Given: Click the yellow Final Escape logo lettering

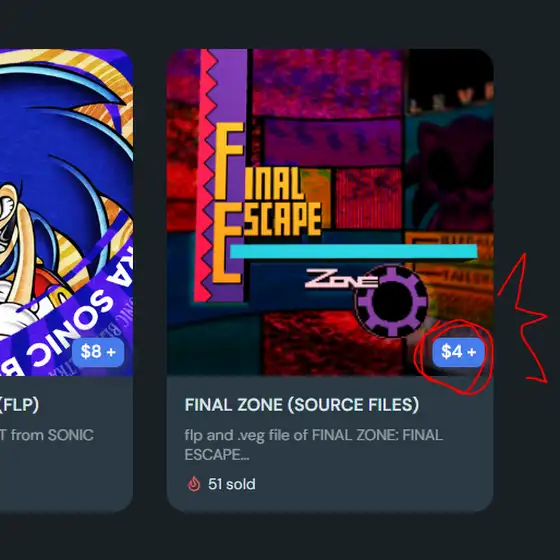Looking at the screenshot, I should 266,203.
